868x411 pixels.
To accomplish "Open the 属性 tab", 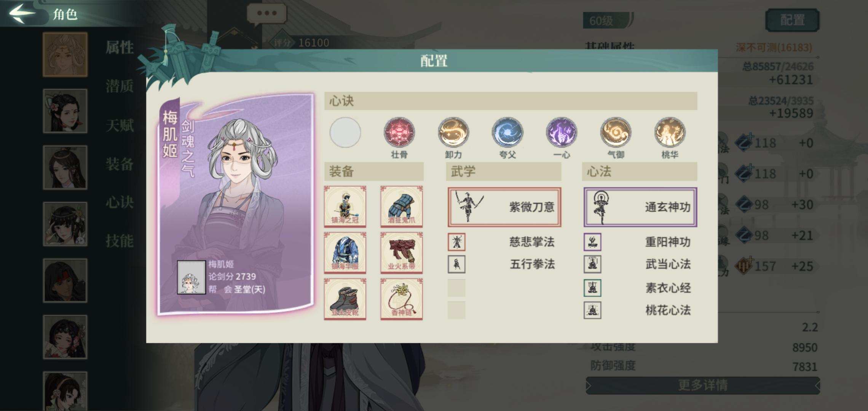I will tap(120, 48).
